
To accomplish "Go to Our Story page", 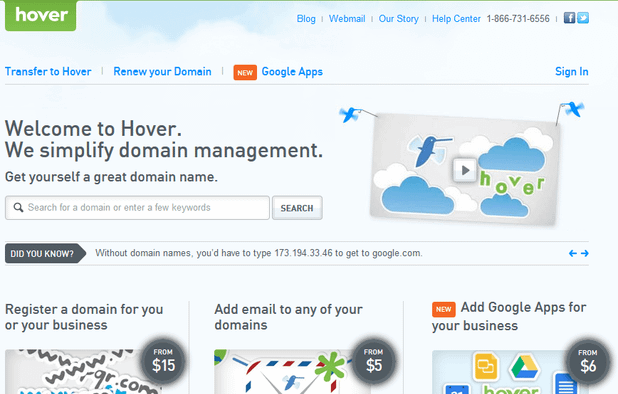I will 398,19.
